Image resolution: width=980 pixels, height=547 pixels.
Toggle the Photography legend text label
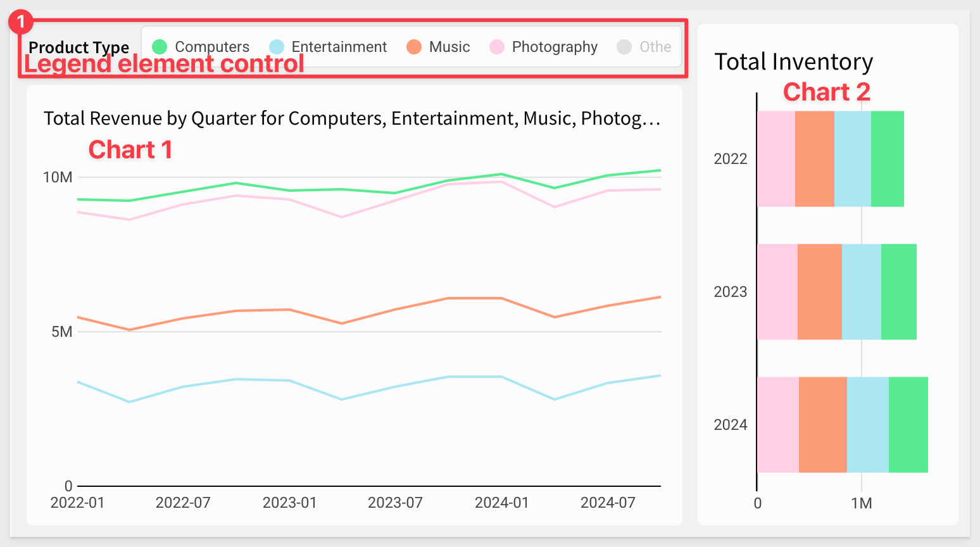[555, 47]
